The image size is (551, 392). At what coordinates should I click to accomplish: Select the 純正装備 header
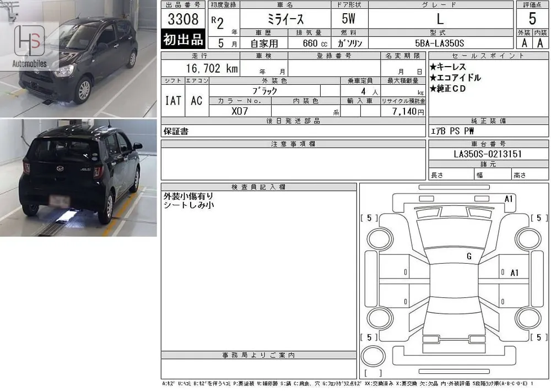click(488, 121)
